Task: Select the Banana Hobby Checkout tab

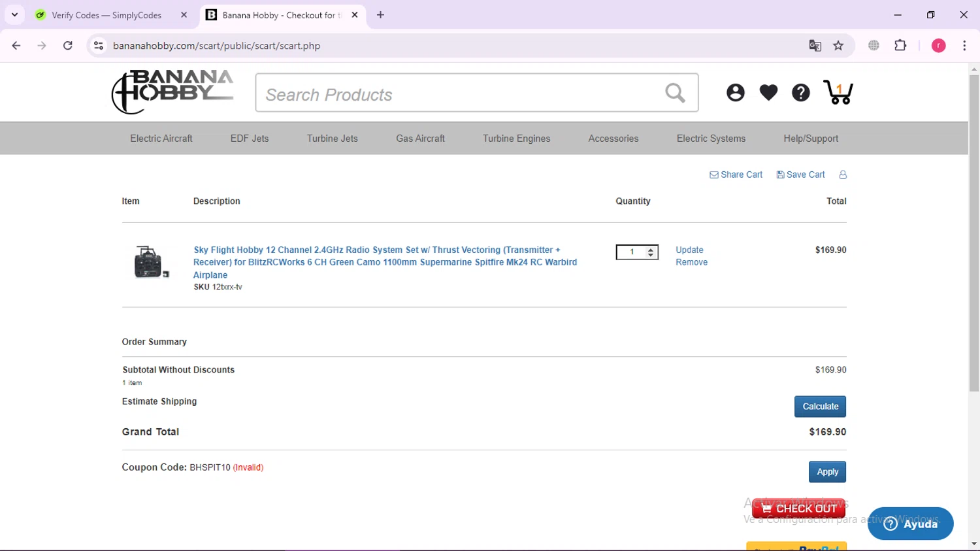Action: [x=282, y=15]
